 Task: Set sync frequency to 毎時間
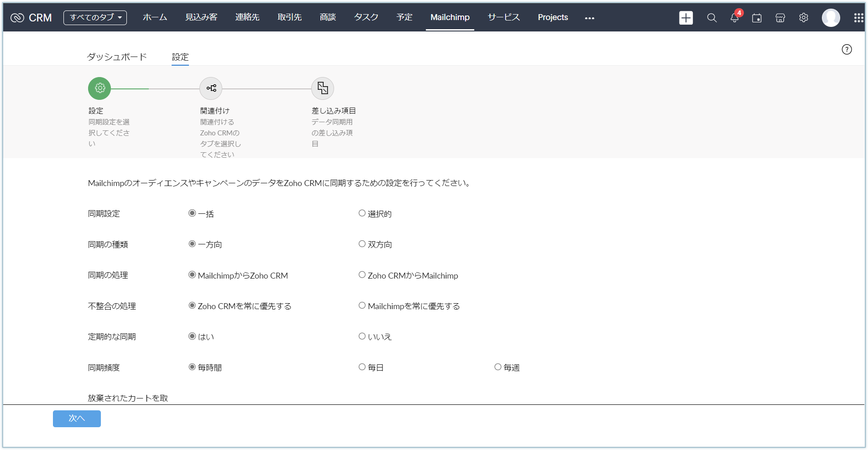pos(192,367)
